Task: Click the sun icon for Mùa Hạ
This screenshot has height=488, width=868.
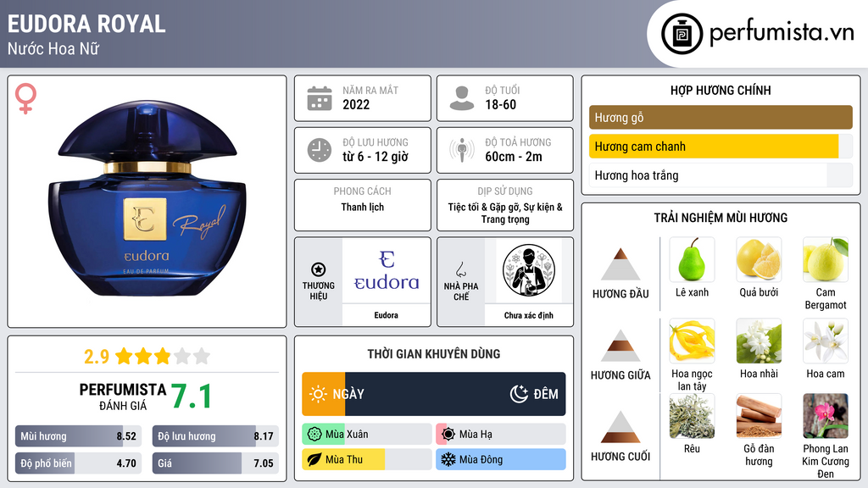Action: (448, 435)
